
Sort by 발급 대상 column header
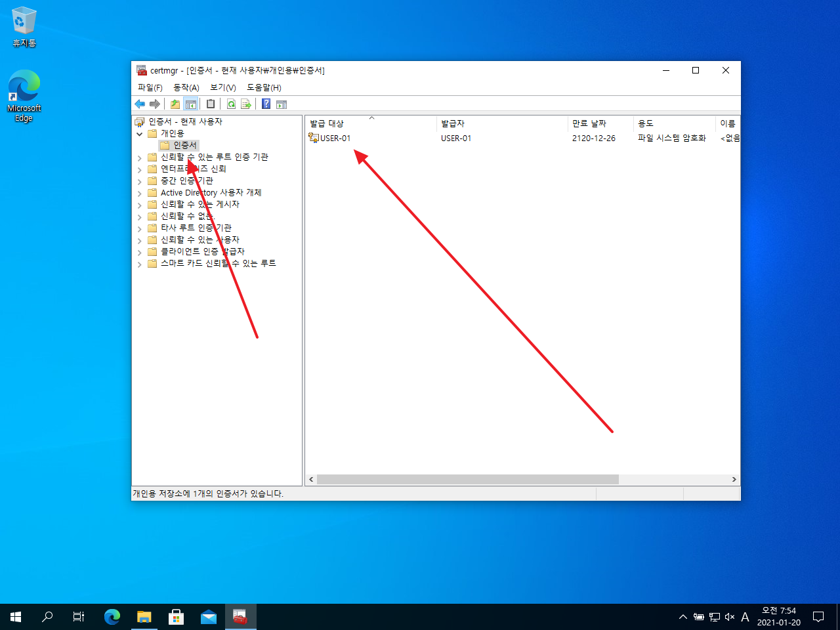pos(371,123)
